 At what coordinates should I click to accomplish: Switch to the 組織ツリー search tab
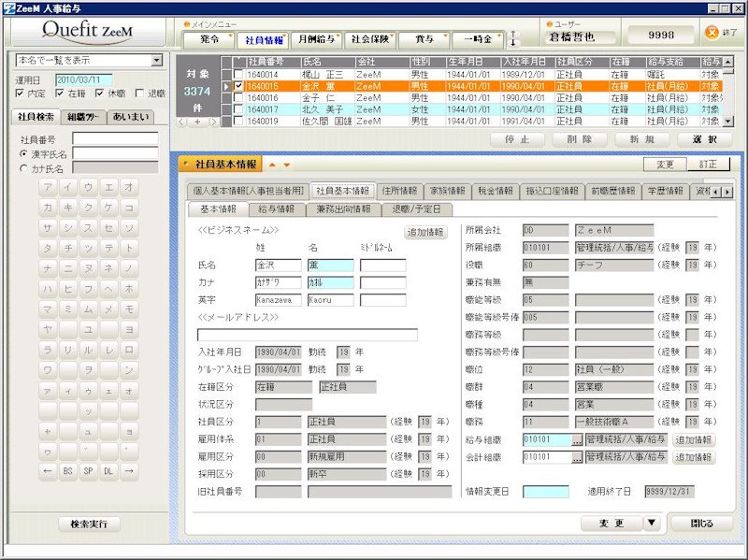(x=83, y=117)
